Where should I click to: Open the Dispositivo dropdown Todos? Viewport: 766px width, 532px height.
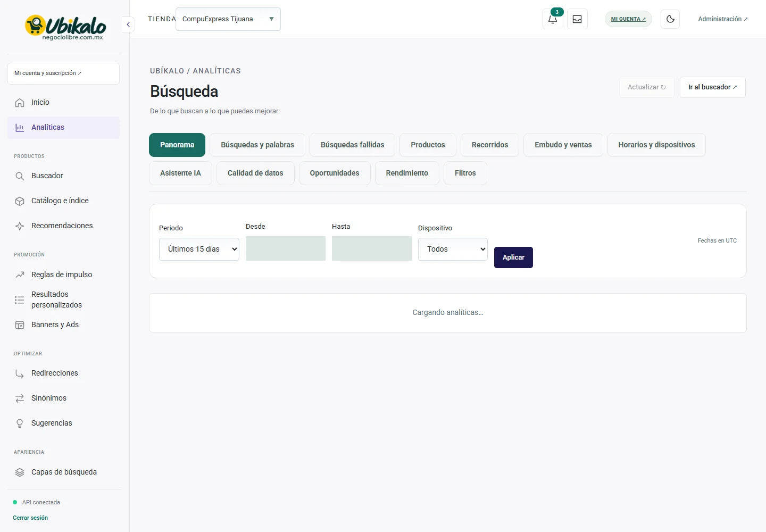click(453, 249)
